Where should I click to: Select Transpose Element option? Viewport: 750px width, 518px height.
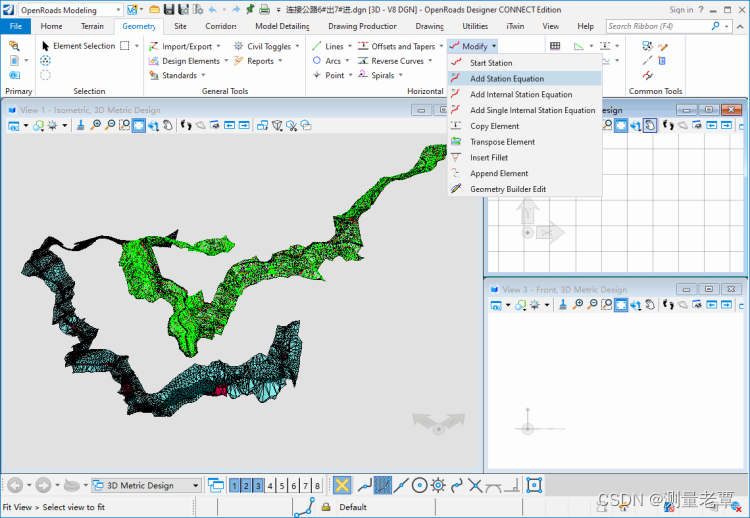click(x=524, y=142)
